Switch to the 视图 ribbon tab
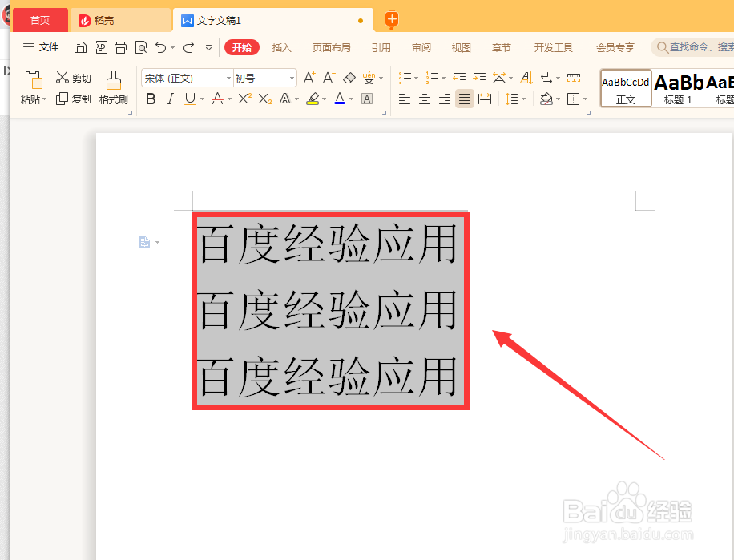This screenshot has height=560, width=734. pyautogui.click(x=461, y=48)
